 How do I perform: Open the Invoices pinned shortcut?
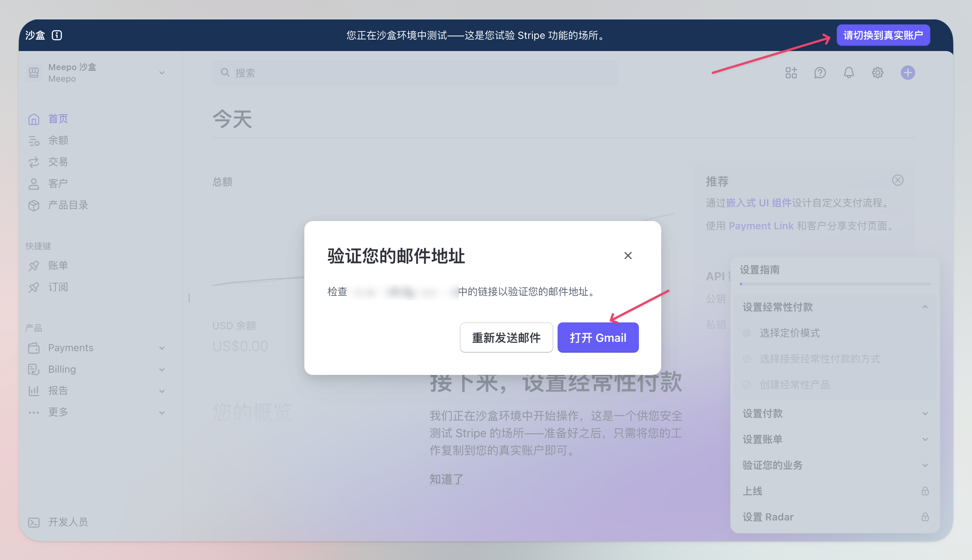(58, 265)
